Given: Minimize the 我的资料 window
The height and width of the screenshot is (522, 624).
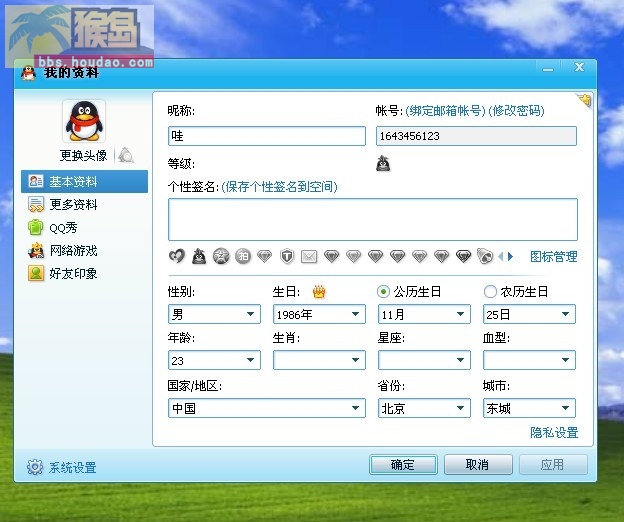Looking at the screenshot, I should [548, 68].
